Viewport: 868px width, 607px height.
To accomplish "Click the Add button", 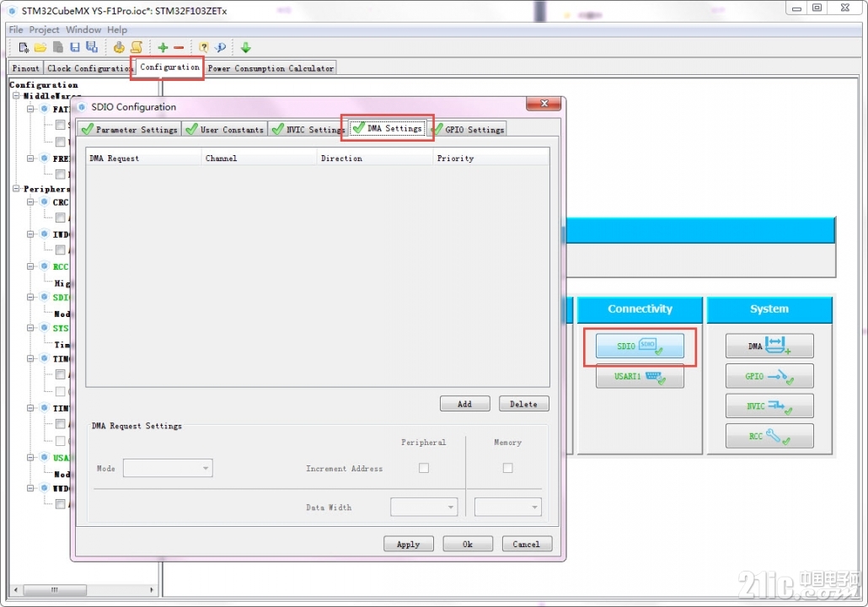I will click(465, 404).
